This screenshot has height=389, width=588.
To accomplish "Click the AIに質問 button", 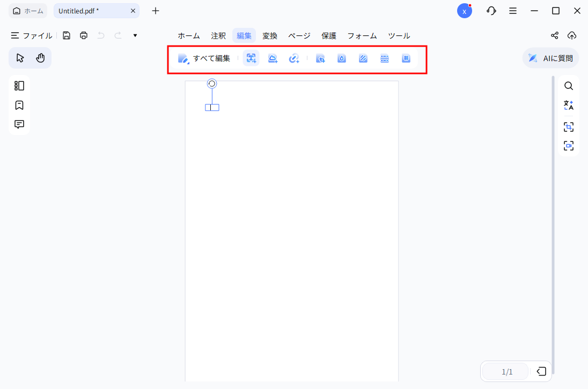I will pos(550,57).
